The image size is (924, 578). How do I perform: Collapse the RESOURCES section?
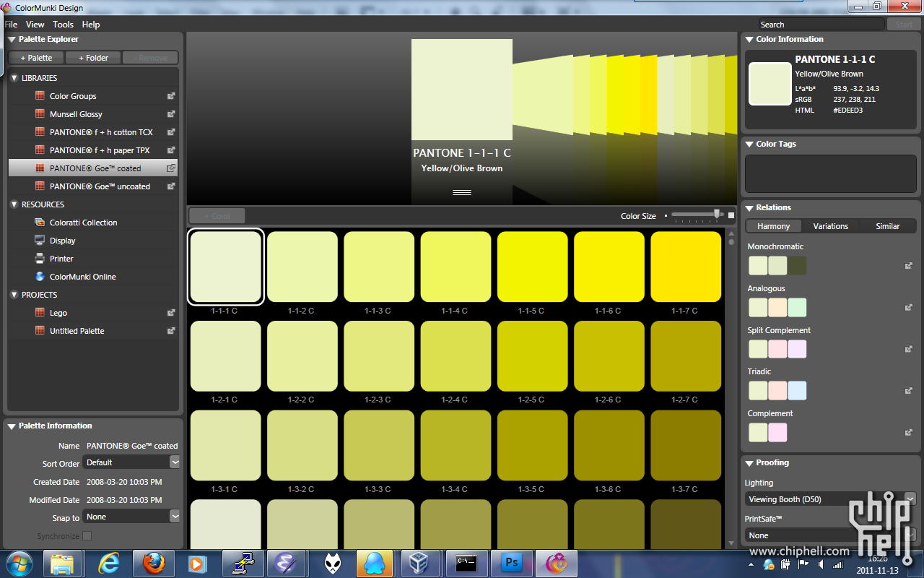[x=14, y=204]
